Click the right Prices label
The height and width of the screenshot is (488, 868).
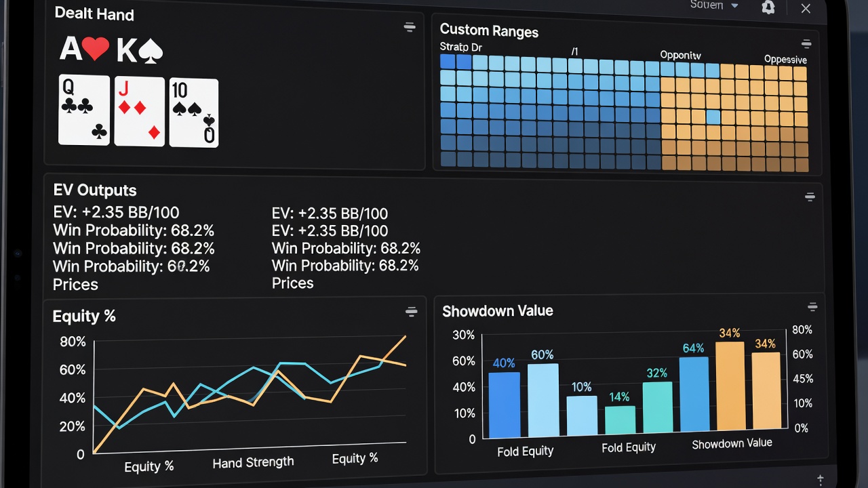[293, 283]
